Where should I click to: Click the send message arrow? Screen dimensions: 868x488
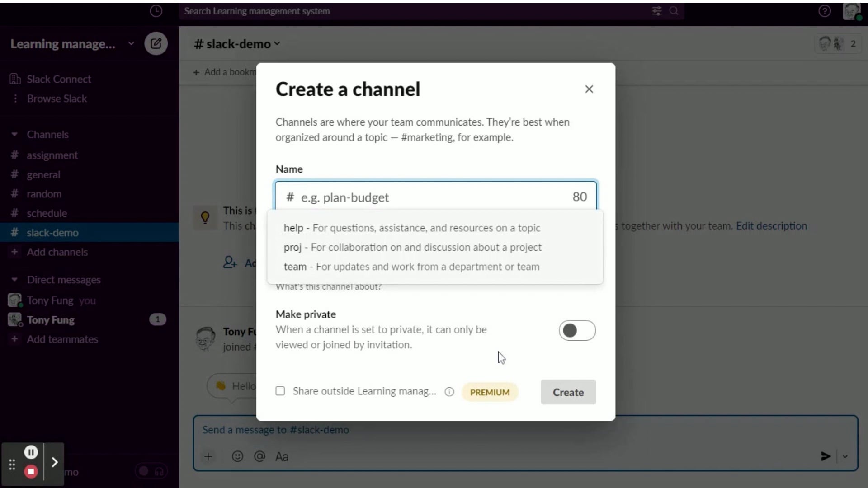(826, 456)
